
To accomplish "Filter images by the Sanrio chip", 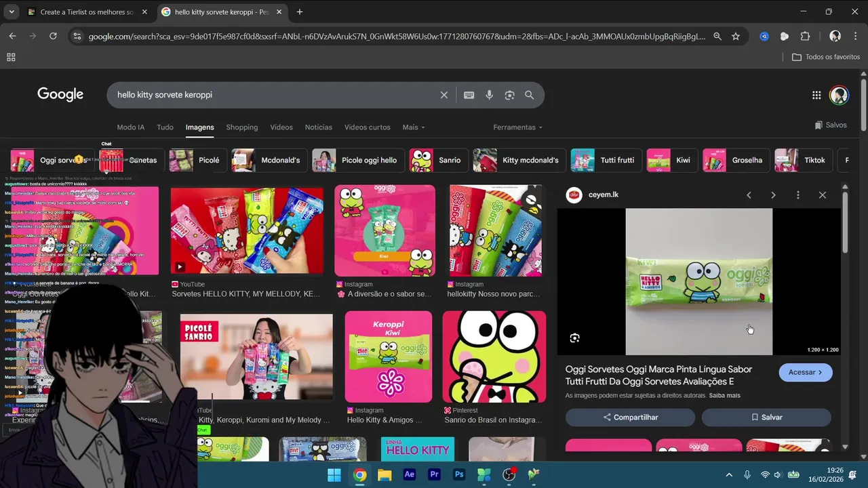I will (437, 161).
